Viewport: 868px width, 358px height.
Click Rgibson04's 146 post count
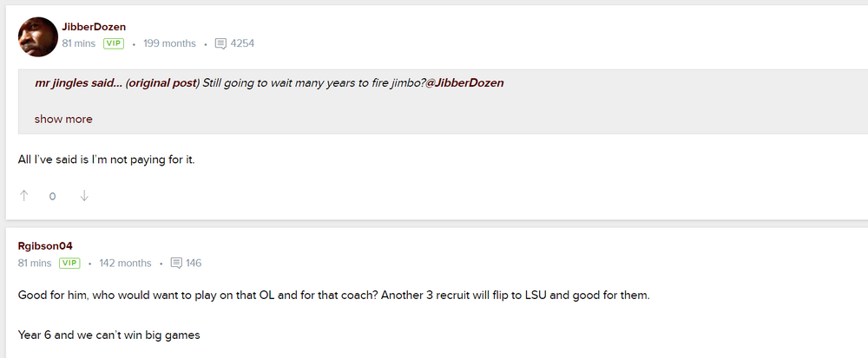(194, 263)
